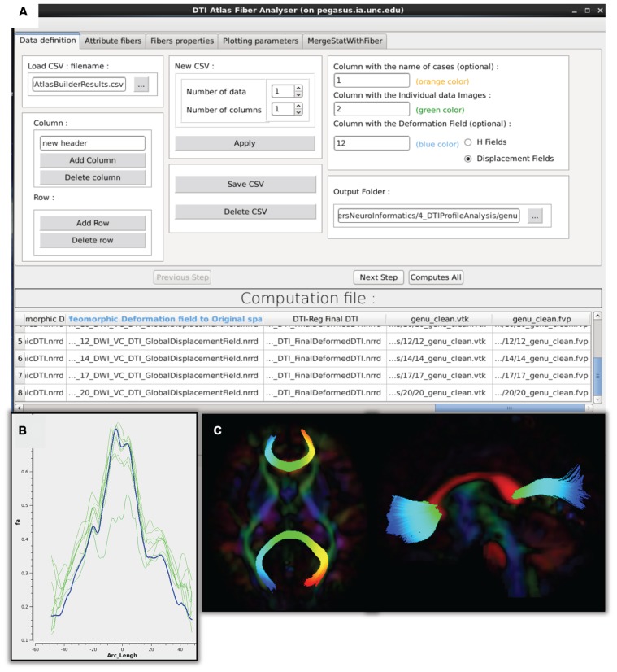The height and width of the screenshot is (672, 617).
Task: Click the Computes All button
Action: pyautogui.click(x=436, y=277)
